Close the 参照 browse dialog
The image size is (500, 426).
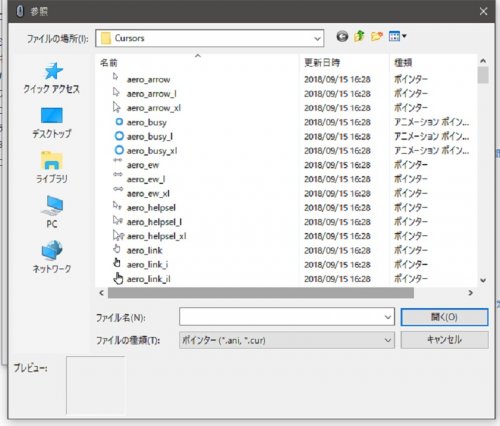[483, 12]
